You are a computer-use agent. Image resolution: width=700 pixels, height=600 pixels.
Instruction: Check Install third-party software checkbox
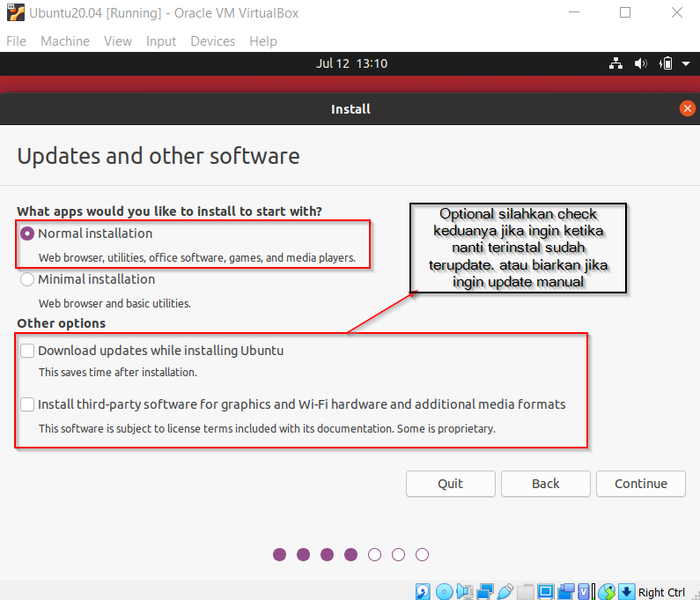point(27,404)
